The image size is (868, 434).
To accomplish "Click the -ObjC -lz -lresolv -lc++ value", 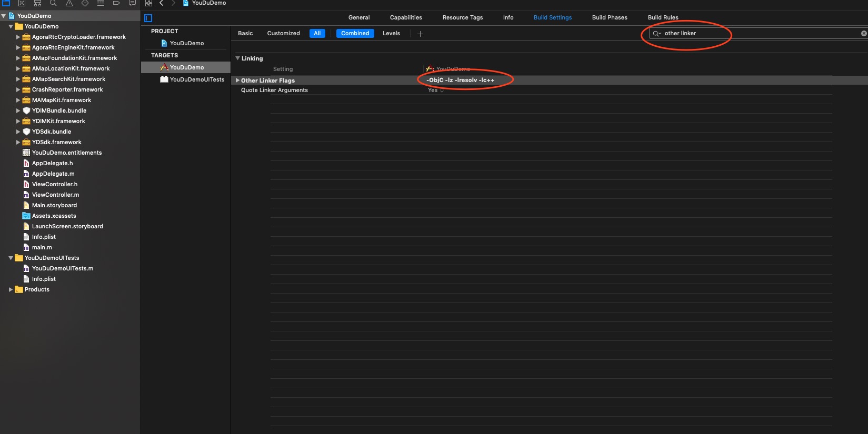I will point(460,80).
